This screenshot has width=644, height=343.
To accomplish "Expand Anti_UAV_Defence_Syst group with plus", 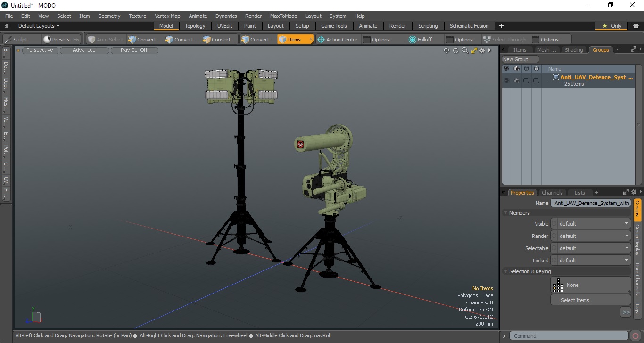I will [x=549, y=81].
